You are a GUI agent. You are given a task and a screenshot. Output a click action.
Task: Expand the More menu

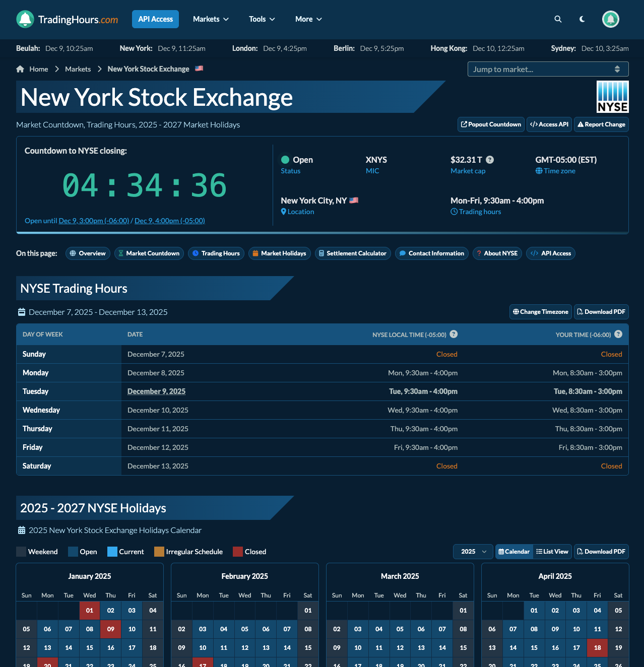click(308, 19)
